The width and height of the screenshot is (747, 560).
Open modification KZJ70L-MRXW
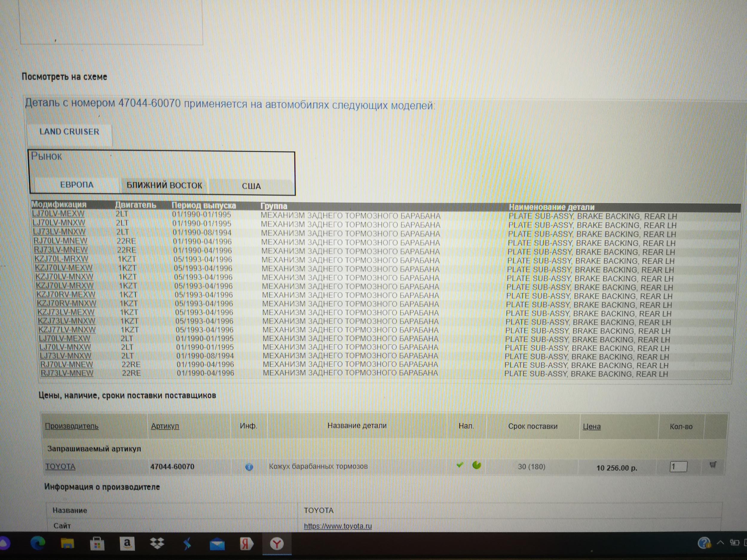[x=62, y=259]
